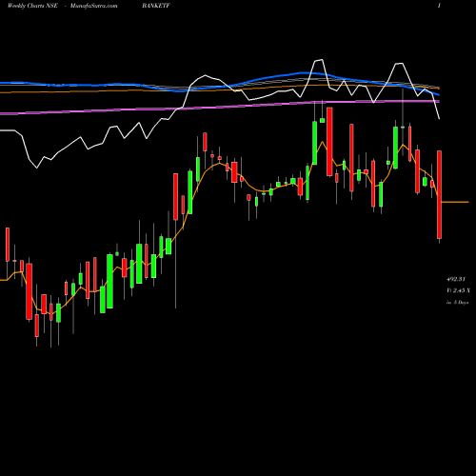This screenshot has width=476, height=476.
Task: Click the 'V: 2.45 X' volume text
Action: [x=458, y=290]
